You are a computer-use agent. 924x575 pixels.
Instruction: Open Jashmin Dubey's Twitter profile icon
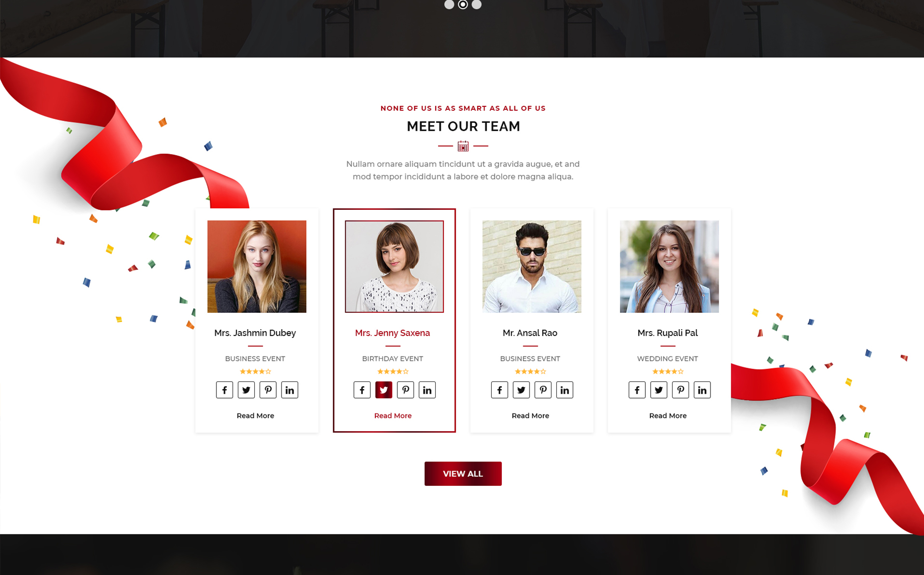(x=246, y=390)
